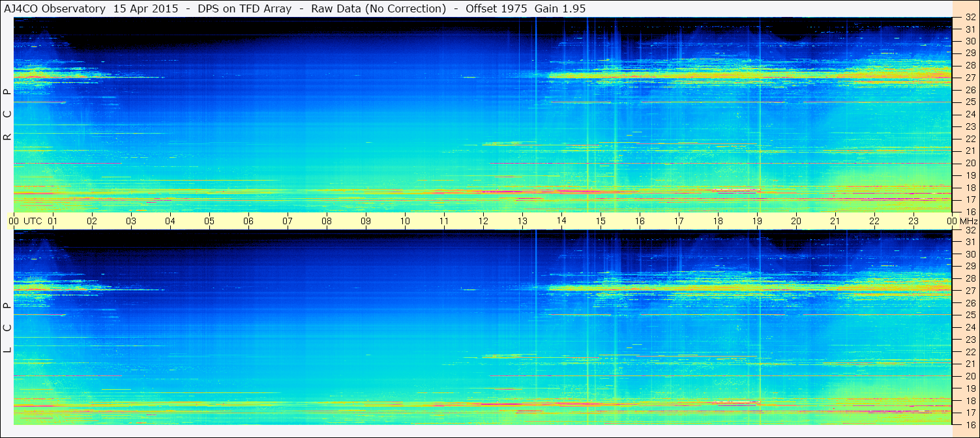Select 'Raw Data (No Correction)' header text
Image resolution: width=980 pixels, height=438 pixels.
(378, 8)
